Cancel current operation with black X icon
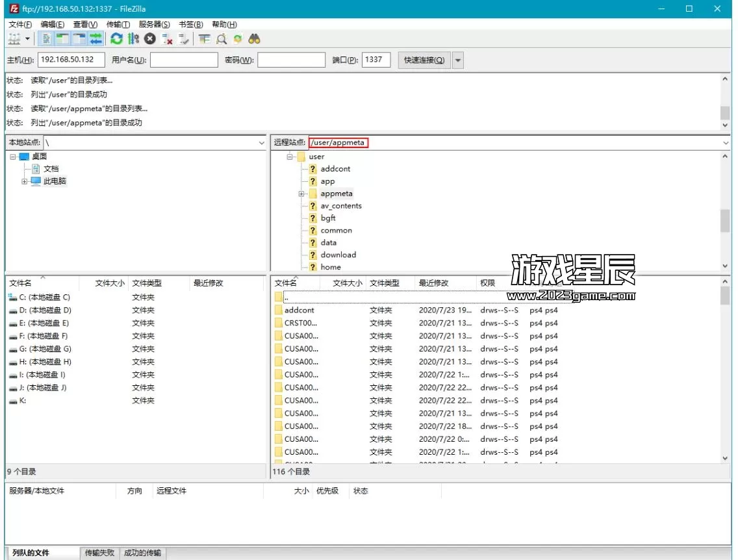 tap(150, 39)
